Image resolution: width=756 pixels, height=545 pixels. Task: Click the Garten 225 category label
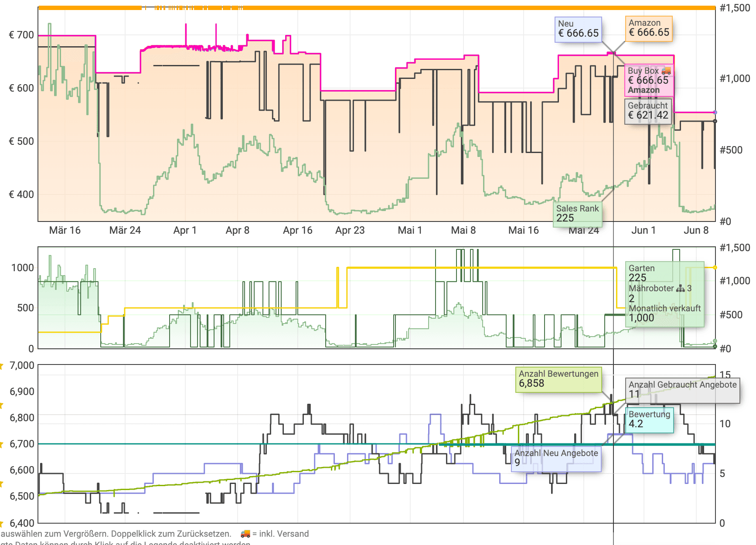click(641, 273)
